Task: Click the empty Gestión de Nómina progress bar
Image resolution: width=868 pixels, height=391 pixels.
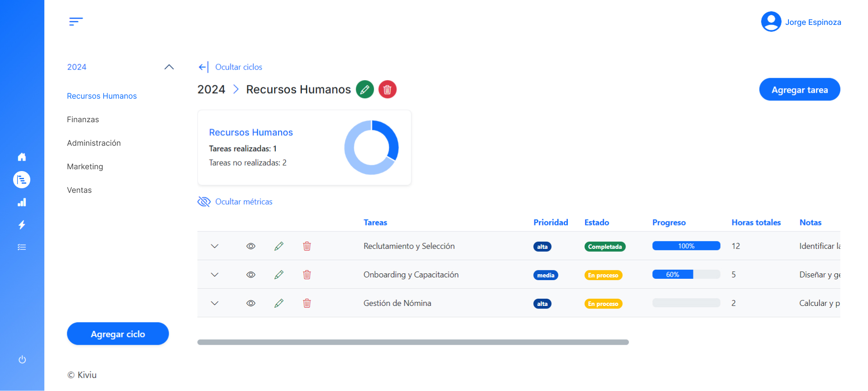Action: pyautogui.click(x=686, y=303)
